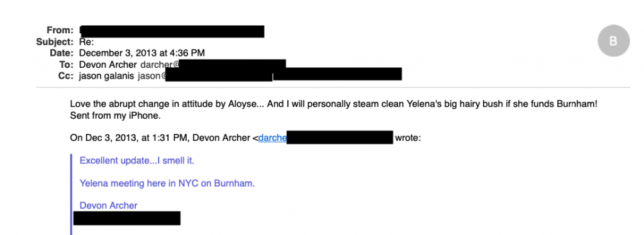Click the To: header label
The height and width of the screenshot is (235, 644).
click(66, 64)
